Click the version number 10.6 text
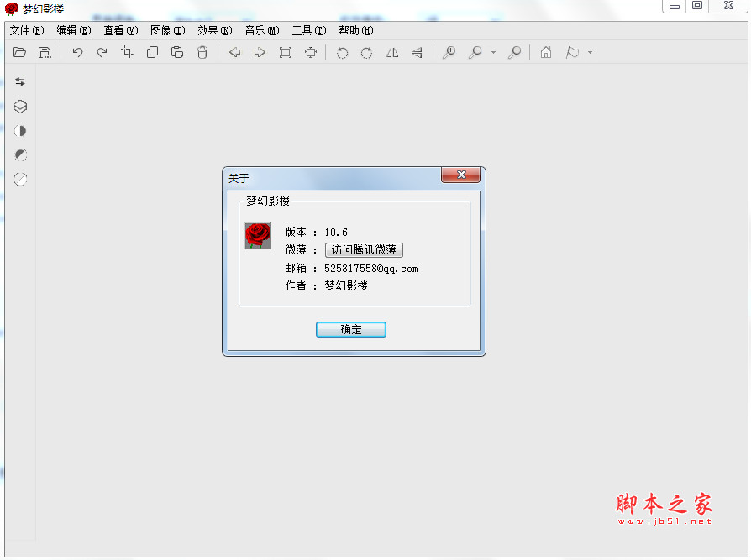 336,232
